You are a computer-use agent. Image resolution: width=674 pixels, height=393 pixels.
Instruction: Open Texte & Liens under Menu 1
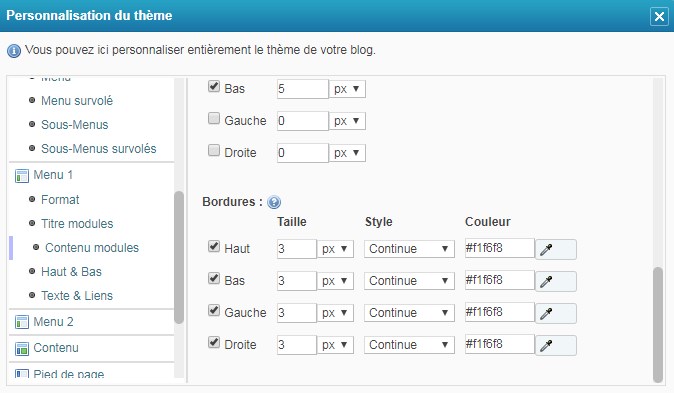point(77,296)
